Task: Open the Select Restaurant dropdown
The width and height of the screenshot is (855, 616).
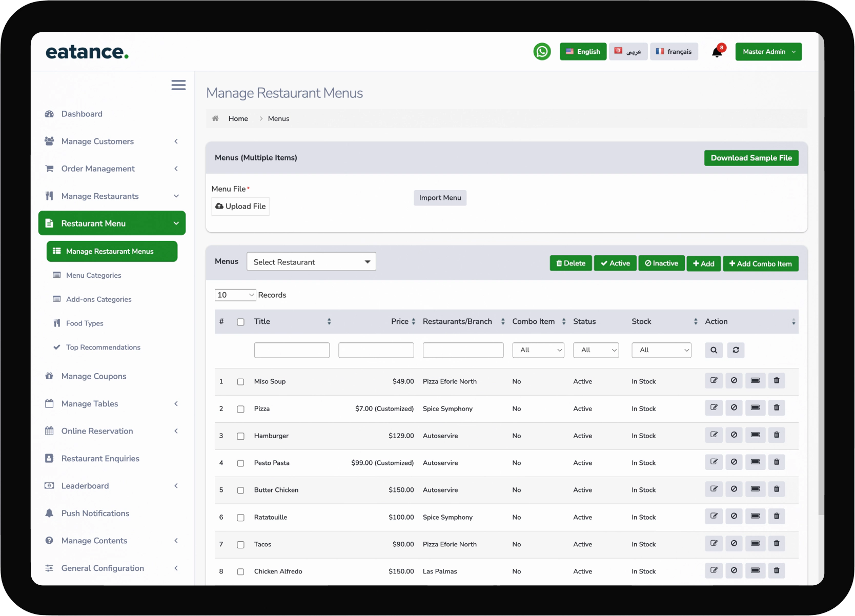Action: coord(311,262)
